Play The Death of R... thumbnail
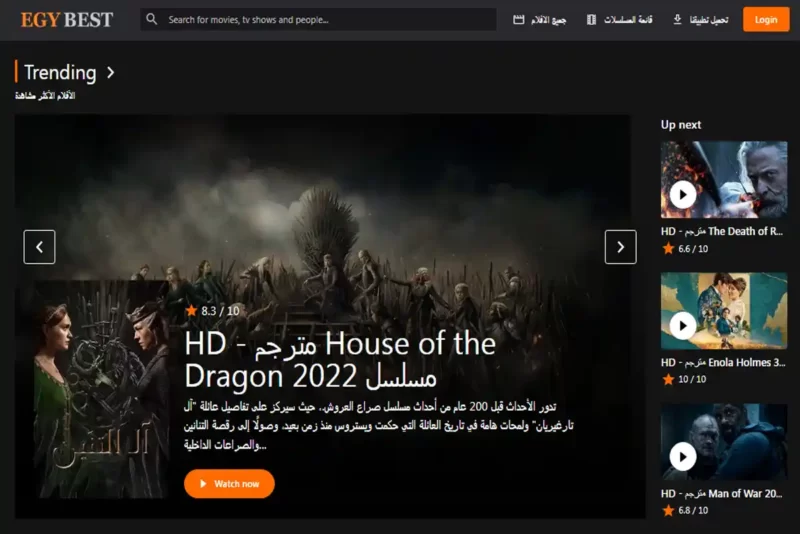800x534 pixels. [723, 180]
